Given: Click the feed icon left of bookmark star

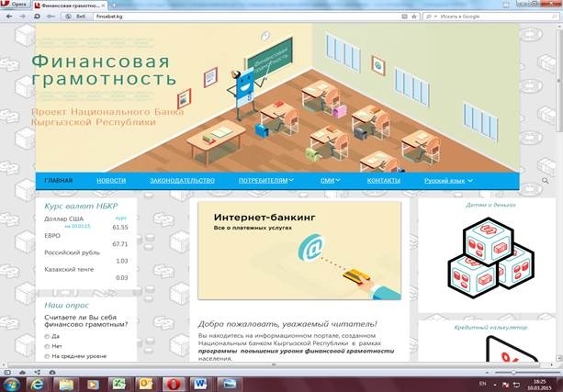Looking at the screenshot, I should (x=404, y=17).
